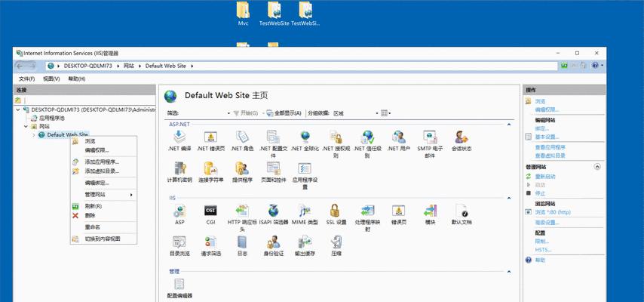The image size is (644, 302).
Task: Open the SMTP 电子邮件 feature
Action: click(430, 144)
